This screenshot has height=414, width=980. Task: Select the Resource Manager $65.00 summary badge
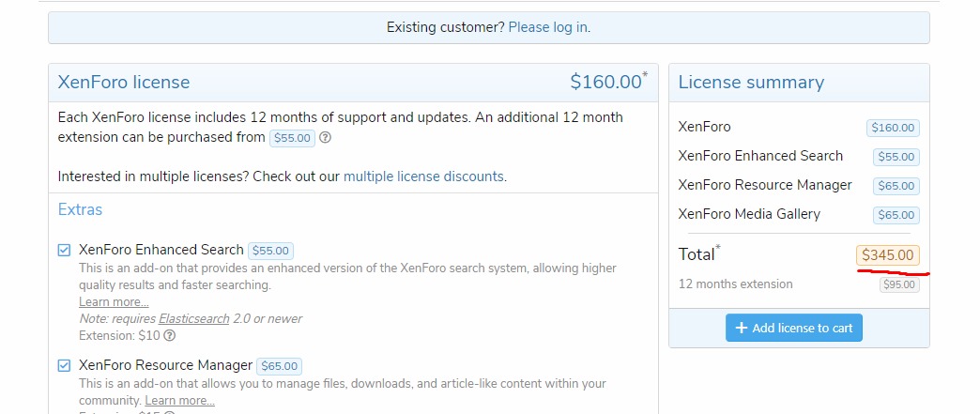click(896, 187)
